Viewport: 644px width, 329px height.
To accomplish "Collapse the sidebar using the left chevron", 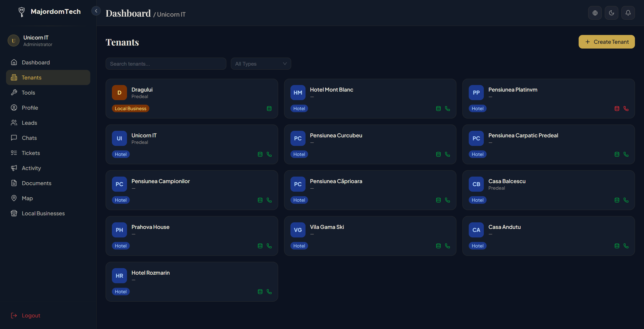I will 96,11.
